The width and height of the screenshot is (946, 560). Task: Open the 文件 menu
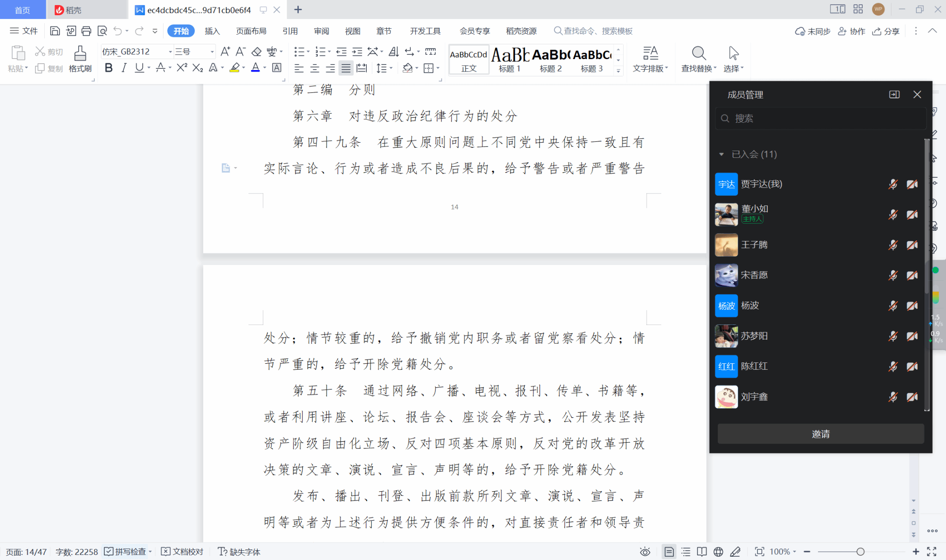tap(24, 31)
